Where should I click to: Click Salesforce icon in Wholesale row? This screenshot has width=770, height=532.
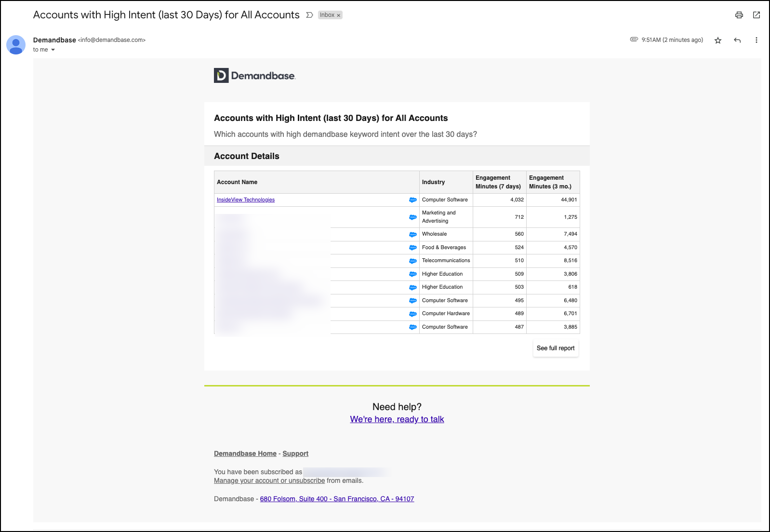point(413,235)
